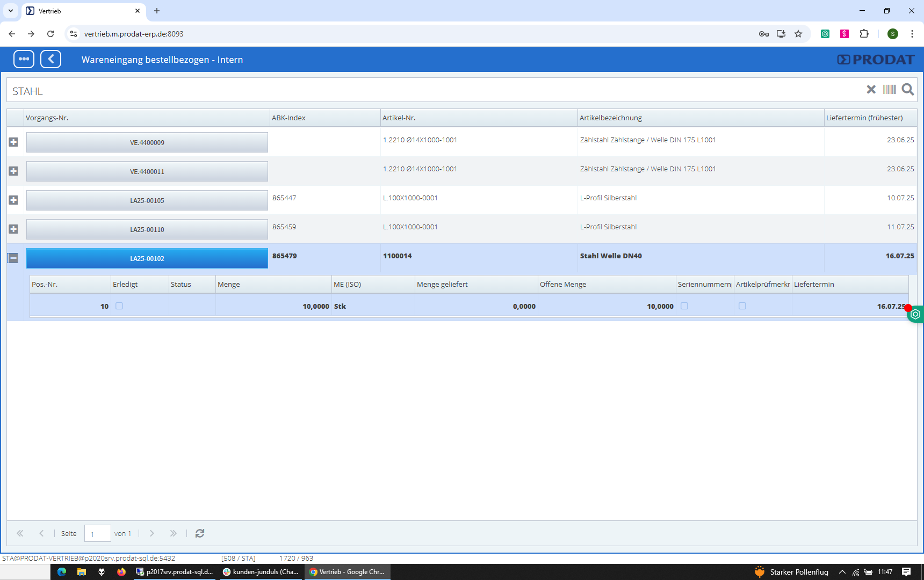Image resolution: width=924 pixels, height=580 pixels.
Task: Sort by Liefertermin (frühester) column header
Action: (864, 118)
